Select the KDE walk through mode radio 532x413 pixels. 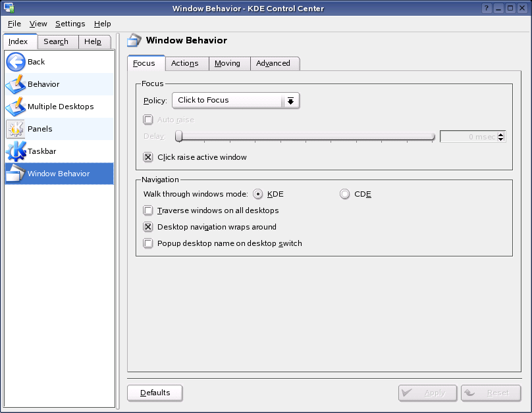258,194
